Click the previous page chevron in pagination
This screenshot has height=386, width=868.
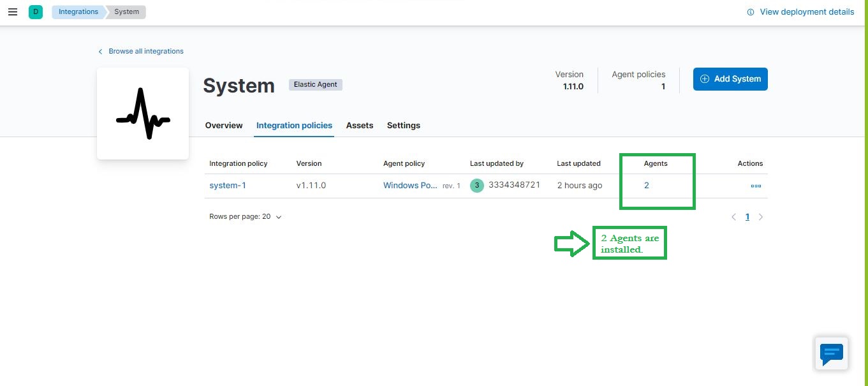pyautogui.click(x=733, y=216)
